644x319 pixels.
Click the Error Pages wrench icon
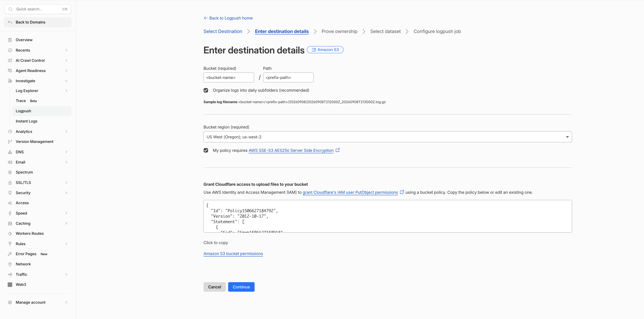click(x=10, y=254)
